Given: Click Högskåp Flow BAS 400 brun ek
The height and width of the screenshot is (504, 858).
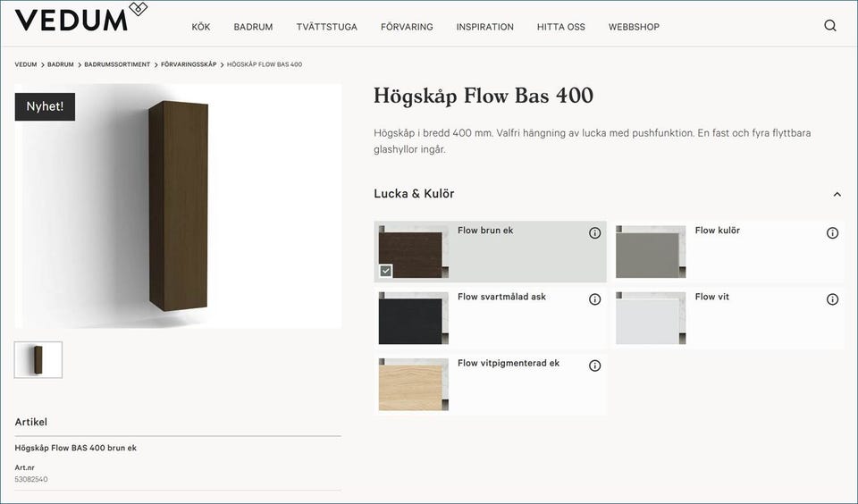Looking at the screenshot, I should coord(75,448).
